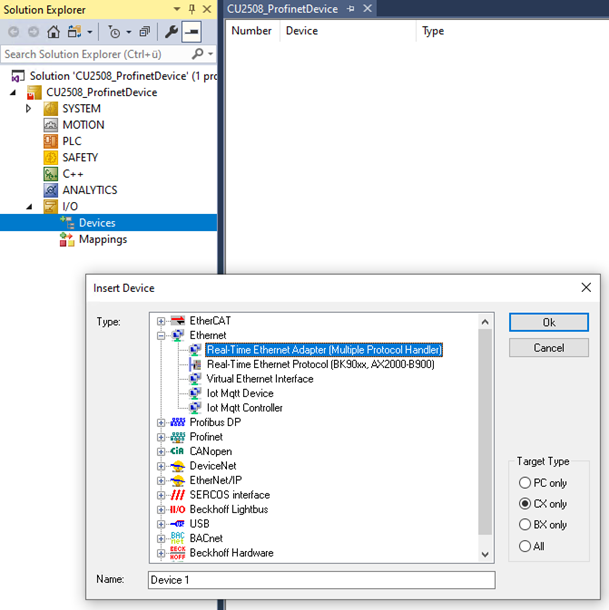The height and width of the screenshot is (610, 609).
Task: Click the Pending Changes Filter clock icon
Action: [114, 32]
